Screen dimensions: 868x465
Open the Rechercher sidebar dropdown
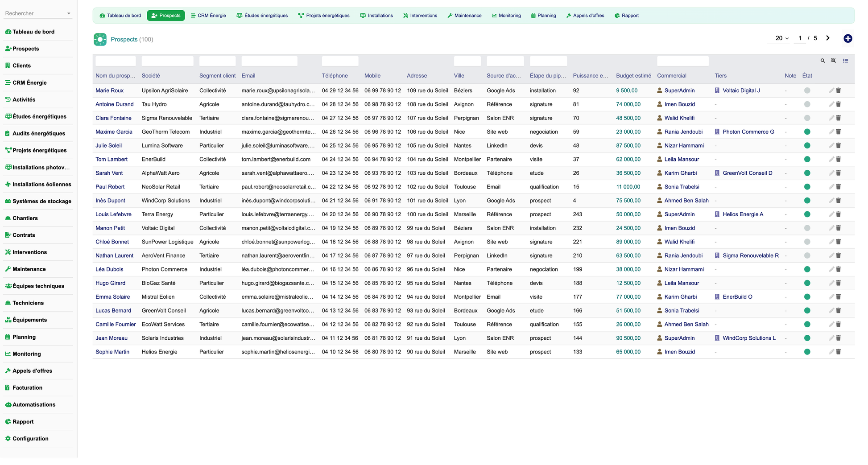point(38,13)
